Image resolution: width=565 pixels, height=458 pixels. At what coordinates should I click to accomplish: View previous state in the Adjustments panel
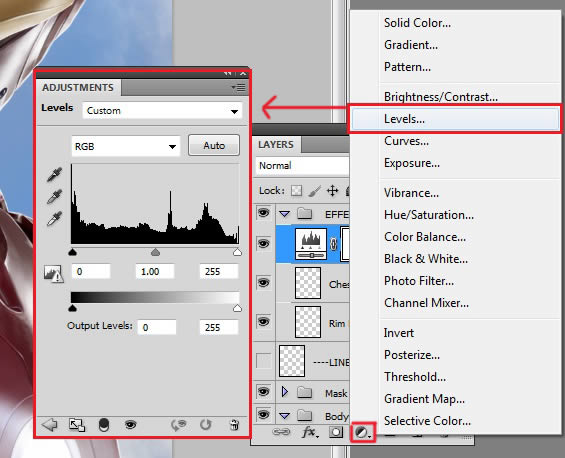178,425
